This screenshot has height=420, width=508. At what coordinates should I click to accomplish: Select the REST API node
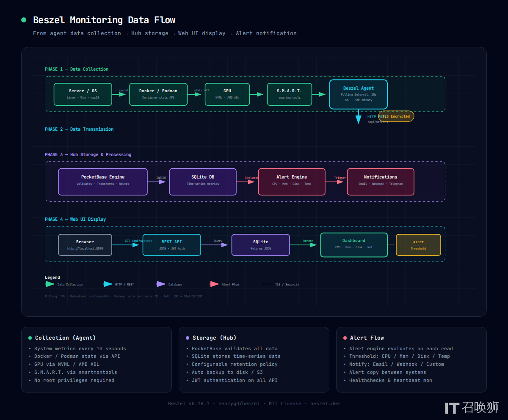click(172, 245)
